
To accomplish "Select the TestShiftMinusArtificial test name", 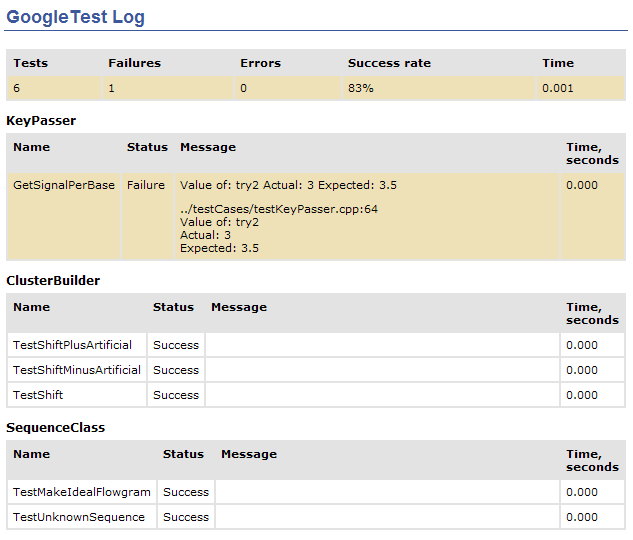I will pos(77,370).
